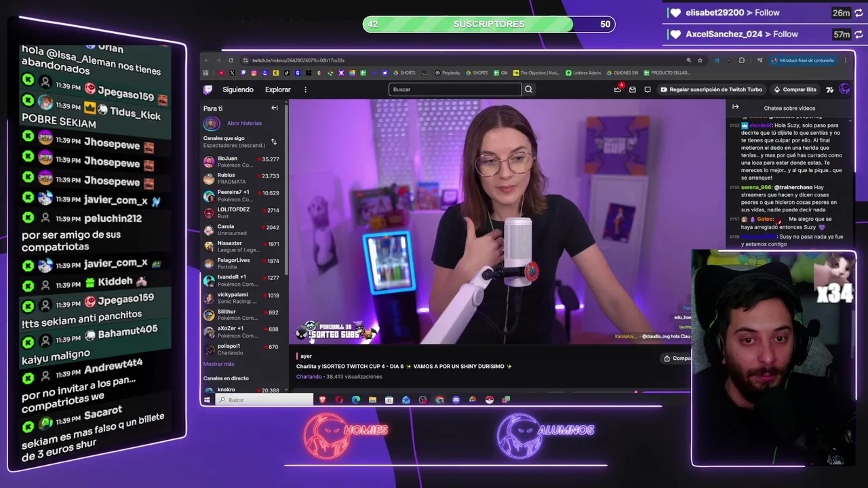This screenshot has height=488, width=868.
Task: Open the Linktree Admin bookmark
Action: 584,73
